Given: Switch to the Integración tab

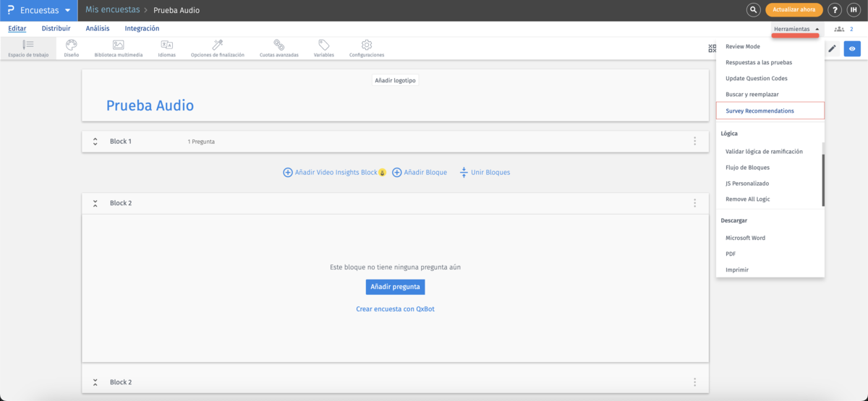Looking at the screenshot, I should click(142, 28).
